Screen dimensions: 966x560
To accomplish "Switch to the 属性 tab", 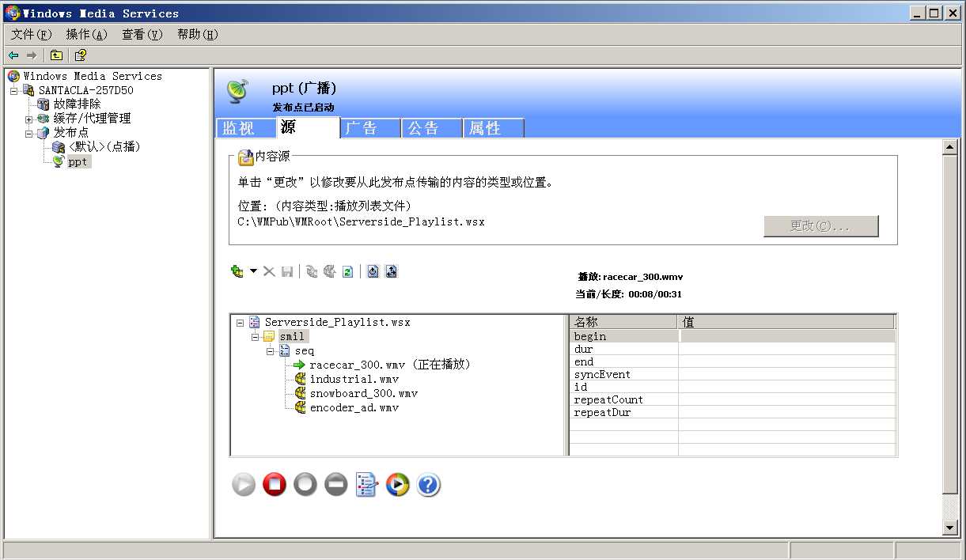I will pyautogui.click(x=494, y=128).
